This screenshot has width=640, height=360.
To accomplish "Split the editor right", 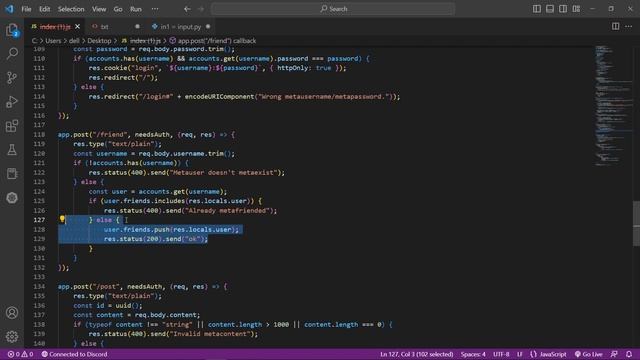I will [615, 27].
